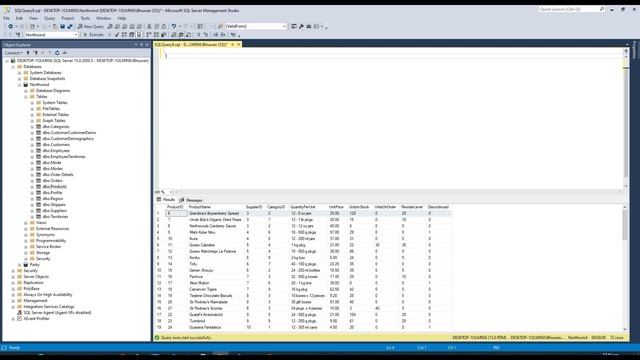Viewport: 640px width, 360px height.
Task: Refresh Object Explorer with the refresh icon
Action: 57,53
